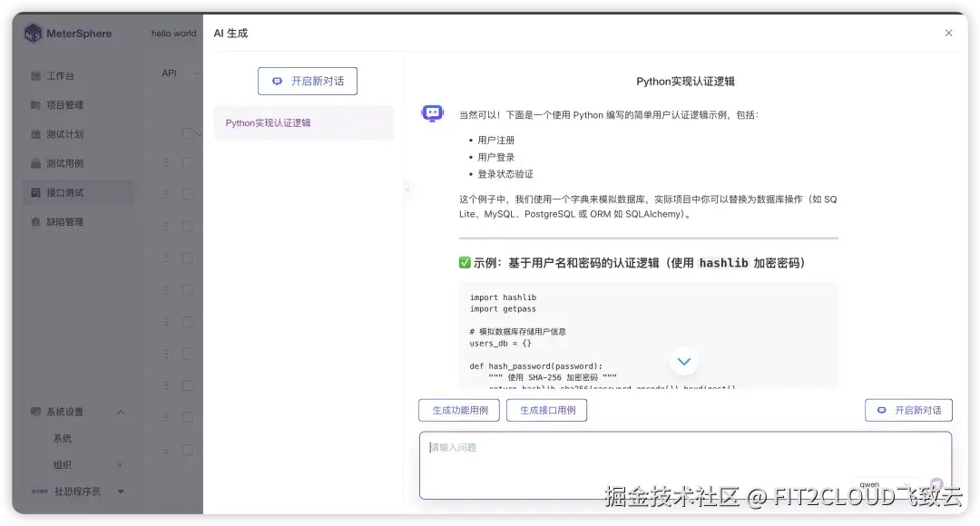Screen dimensions: 980x526
Task: Tick the table checkbox level with 接口测试
Action: 188,194
